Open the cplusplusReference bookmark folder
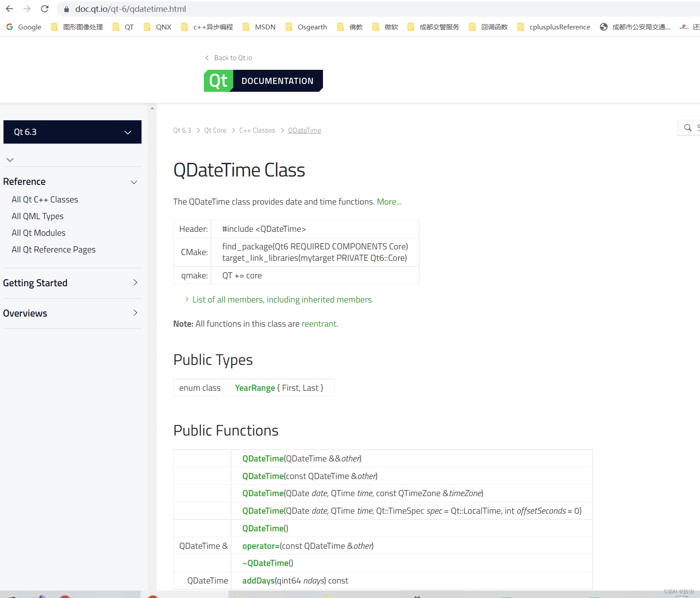Image resolution: width=700 pixels, height=598 pixels. tap(554, 27)
